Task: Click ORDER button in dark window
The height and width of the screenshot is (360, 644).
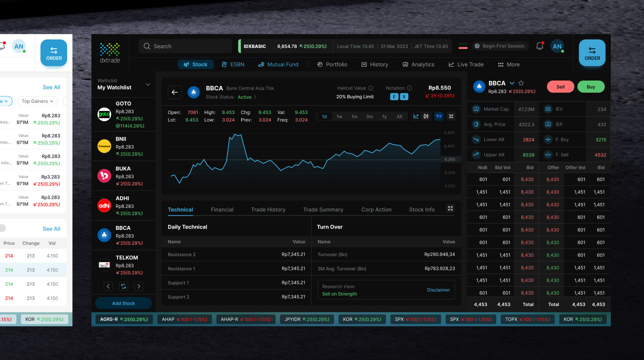Action: pyautogui.click(x=592, y=53)
